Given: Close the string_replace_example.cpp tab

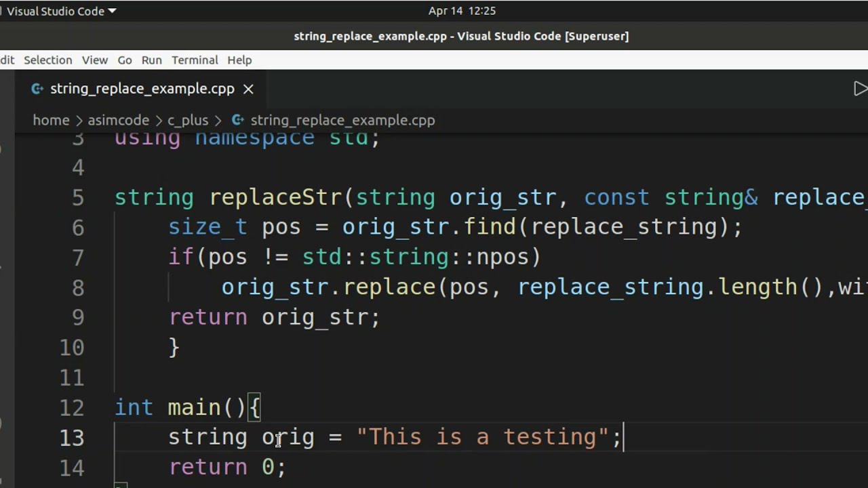Looking at the screenshot, I should tap(248, 89).
